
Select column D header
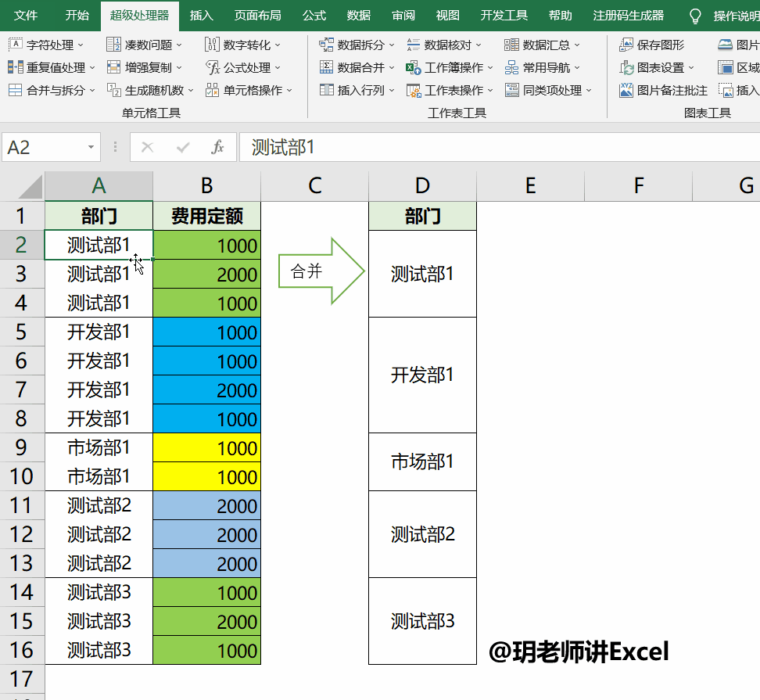[423, 185]
